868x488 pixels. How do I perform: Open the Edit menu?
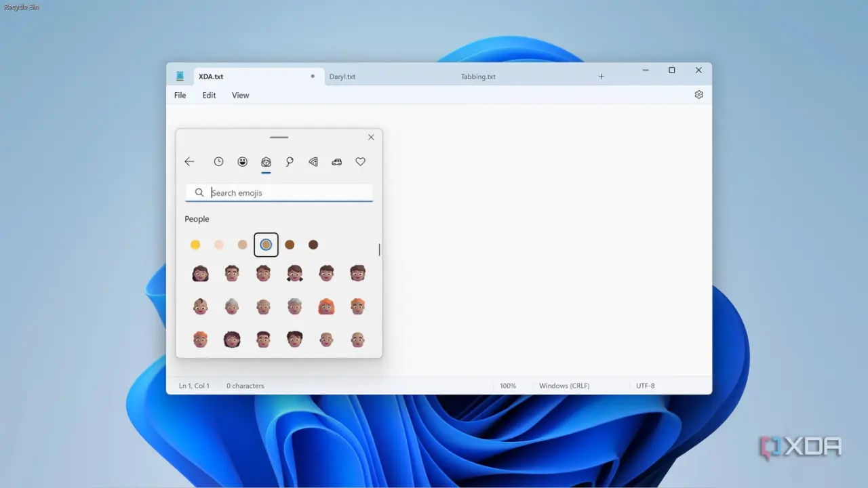[x=209, y=95]
